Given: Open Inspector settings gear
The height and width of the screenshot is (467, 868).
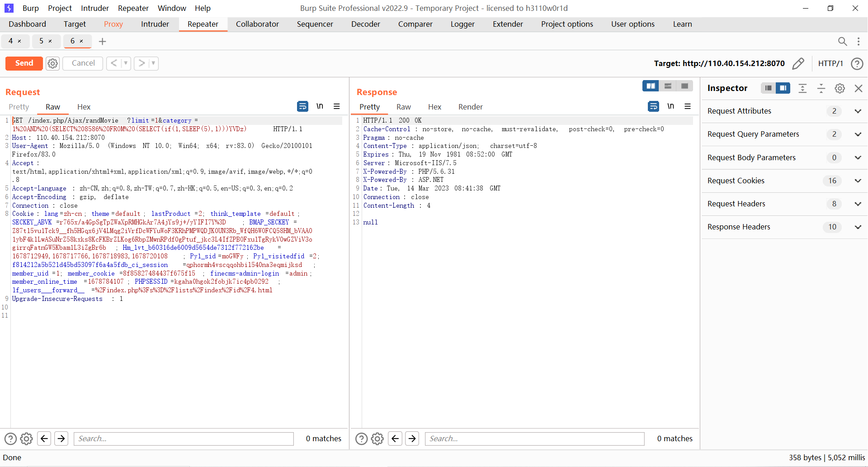Looking at the screenshot, I should point(840,88).
